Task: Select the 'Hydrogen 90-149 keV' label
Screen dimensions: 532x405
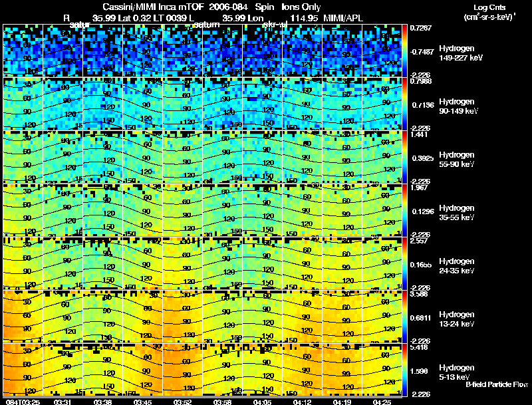Action: [458, 106]
